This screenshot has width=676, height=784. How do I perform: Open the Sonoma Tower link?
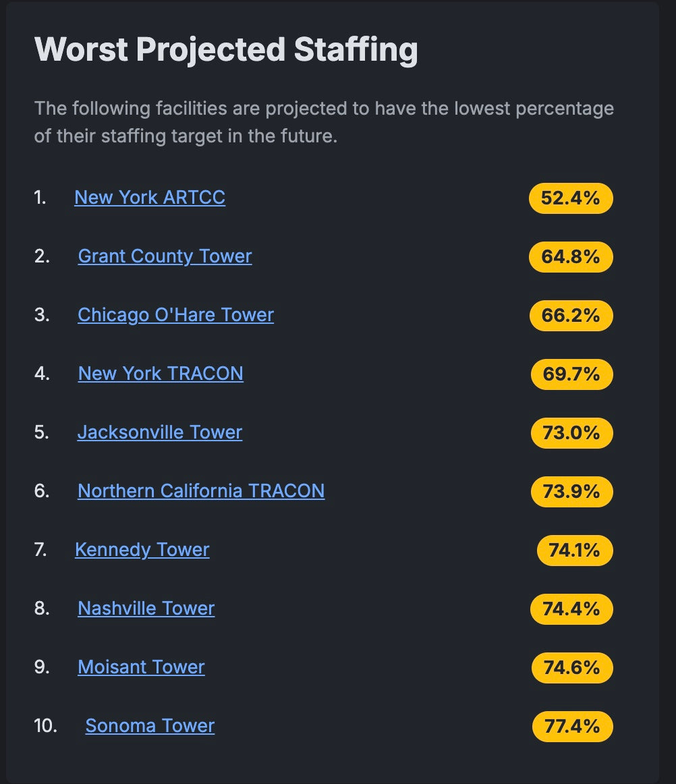point(150,725)
